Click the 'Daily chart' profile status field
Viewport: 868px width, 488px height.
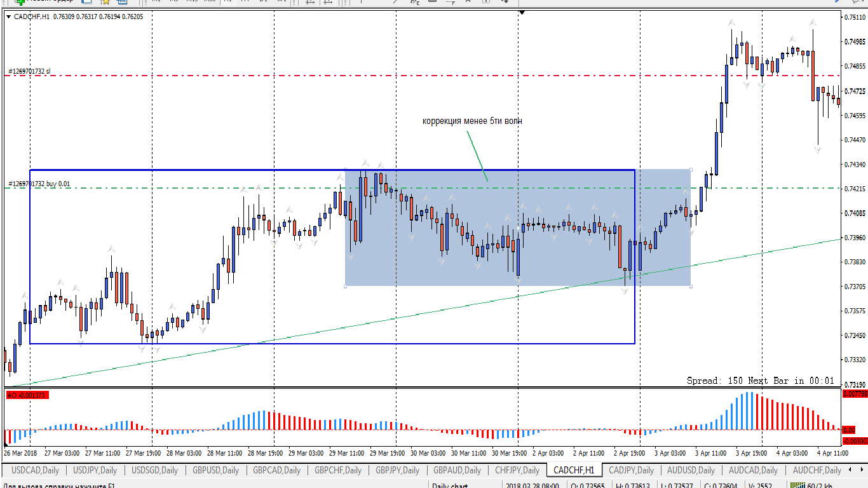click(x=450, y=486)
